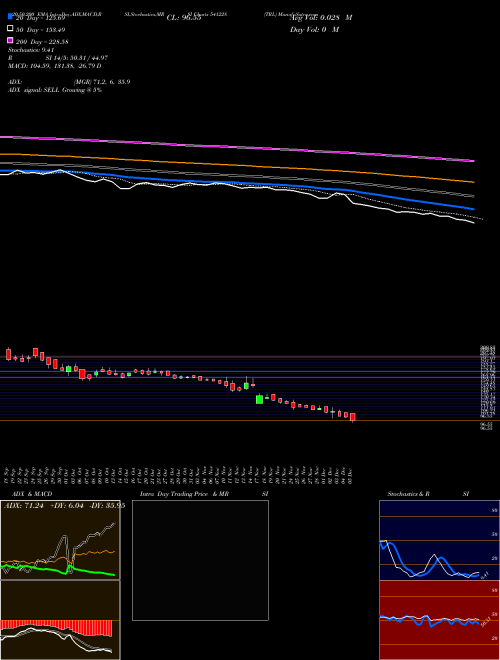
Task: Select the '50 Day = 153.49' label
Action: coord(40,29)
